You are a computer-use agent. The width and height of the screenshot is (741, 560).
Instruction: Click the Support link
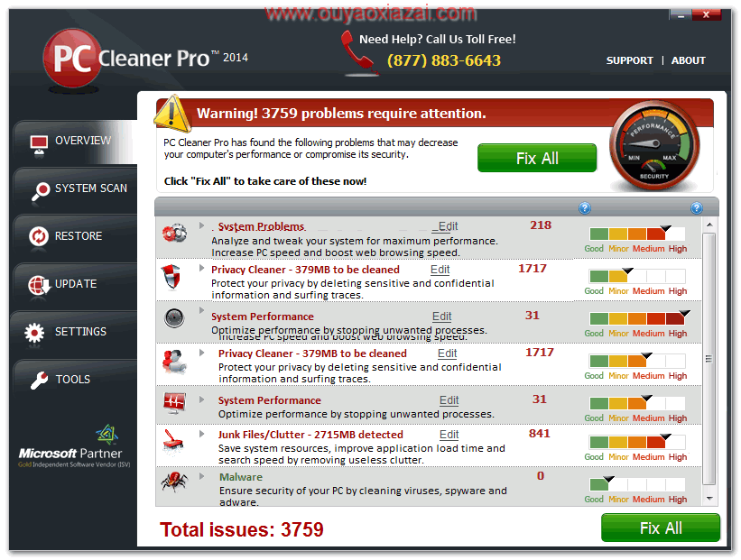[629, 60]
